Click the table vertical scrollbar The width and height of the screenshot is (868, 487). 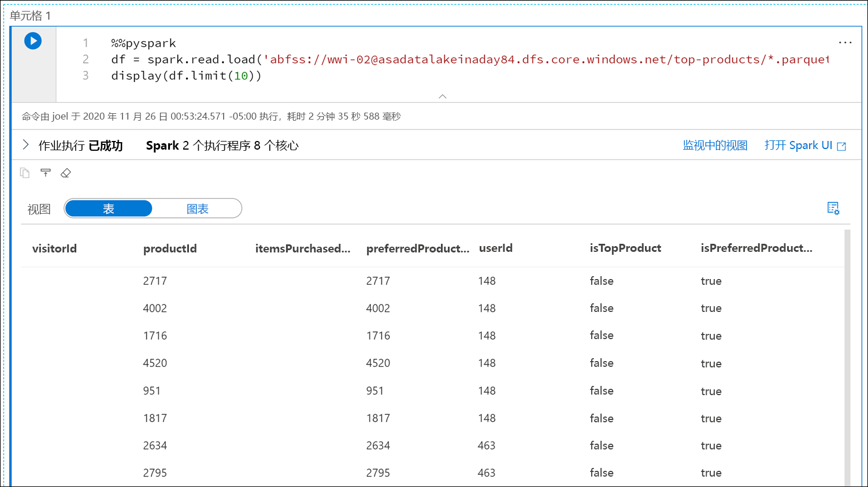point(847,358)
